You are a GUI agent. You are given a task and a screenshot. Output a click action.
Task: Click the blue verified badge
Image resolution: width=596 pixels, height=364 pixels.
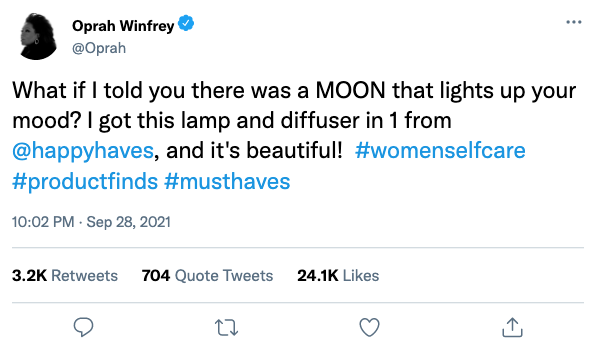tap(186, 24)
